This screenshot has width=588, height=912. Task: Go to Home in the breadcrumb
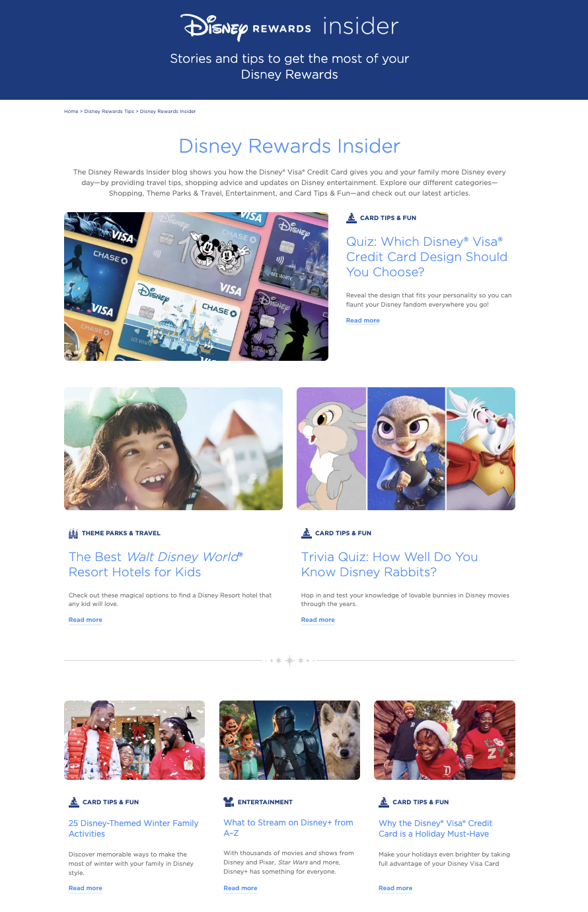click(71, 111)
